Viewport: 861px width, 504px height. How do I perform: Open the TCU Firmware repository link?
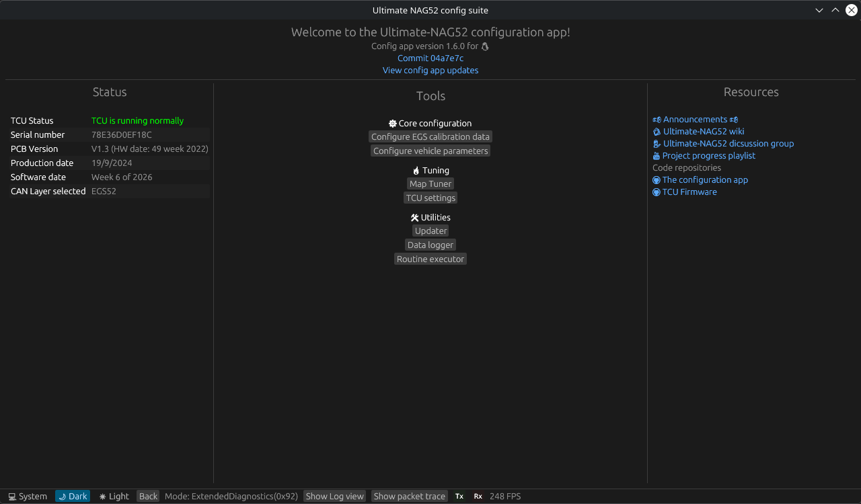pyautogui.click(x=689, y=192)
